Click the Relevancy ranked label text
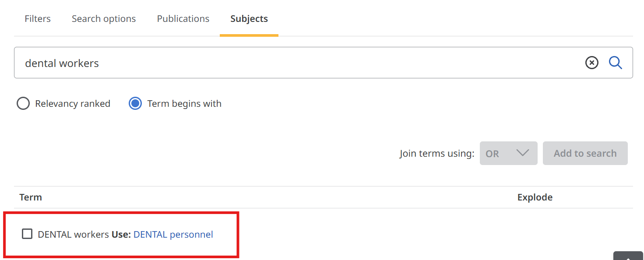This screenshot has width=644, height=260. pos(73,104)
